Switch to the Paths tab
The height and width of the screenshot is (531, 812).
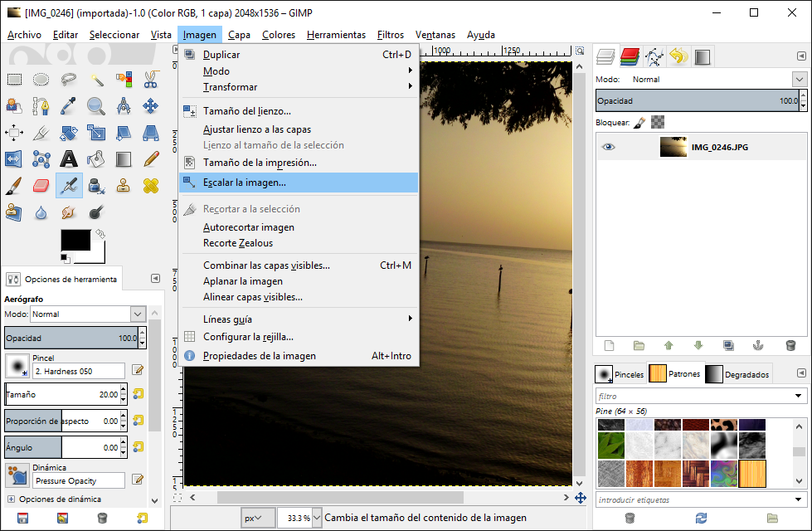pyautogui.click(x=653, y=56)
